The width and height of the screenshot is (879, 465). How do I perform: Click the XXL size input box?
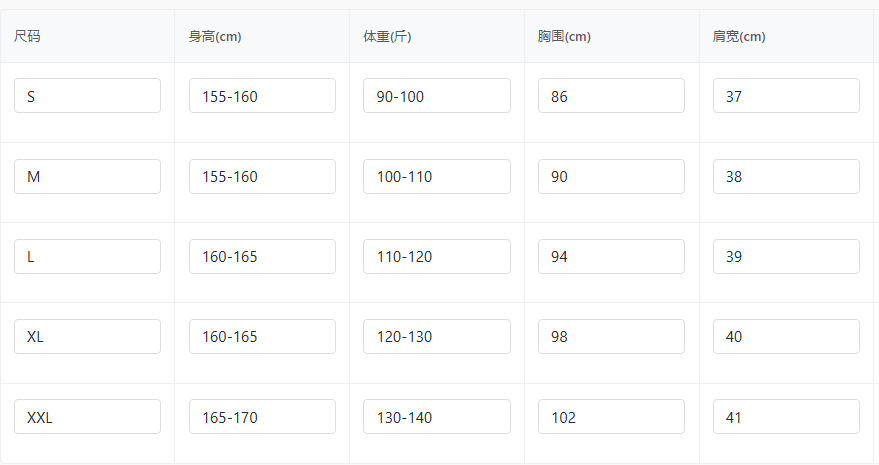click(87, 417)
